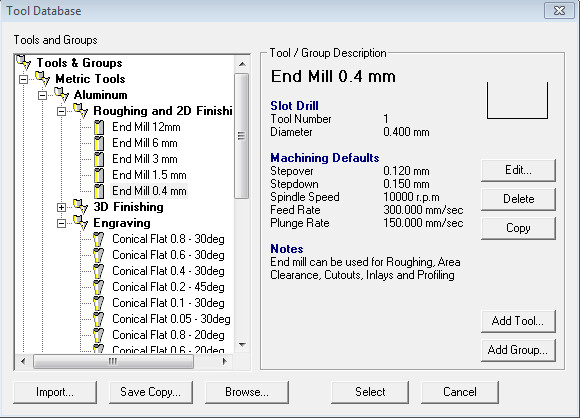Click the Import... button

(55, 392)
